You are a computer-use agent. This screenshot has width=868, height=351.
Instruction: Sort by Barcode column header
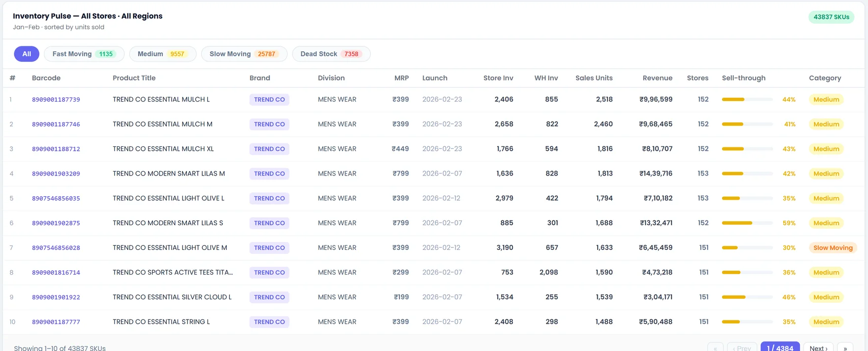[x=46, y=78]
